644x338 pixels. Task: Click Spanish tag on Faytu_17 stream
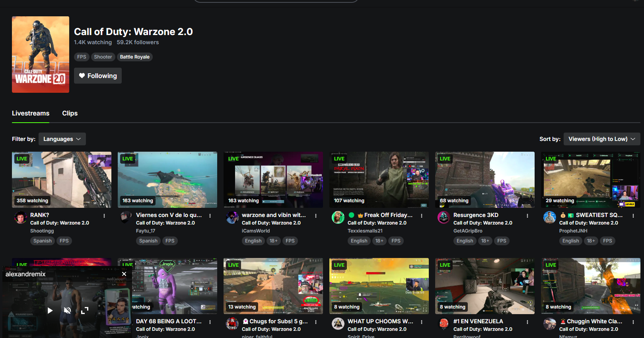coord(148,241)
